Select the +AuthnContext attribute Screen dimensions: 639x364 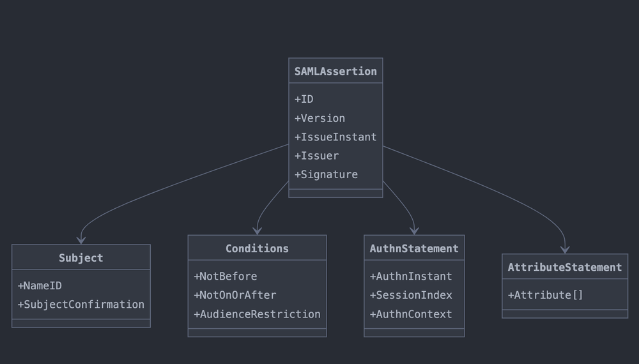(x=411, y=314)
